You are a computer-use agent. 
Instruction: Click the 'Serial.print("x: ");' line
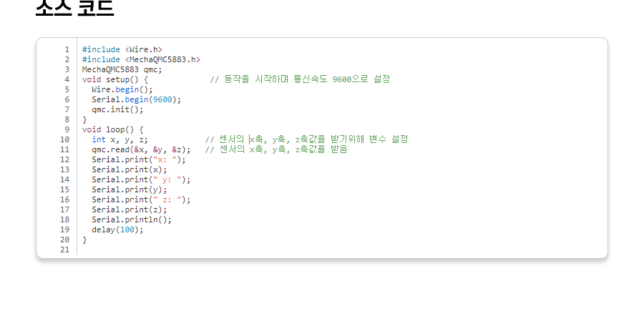point(138,159)
